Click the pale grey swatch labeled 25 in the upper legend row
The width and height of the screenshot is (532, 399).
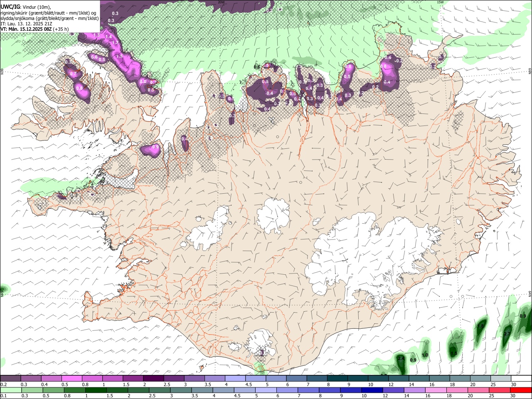(500, 379)
